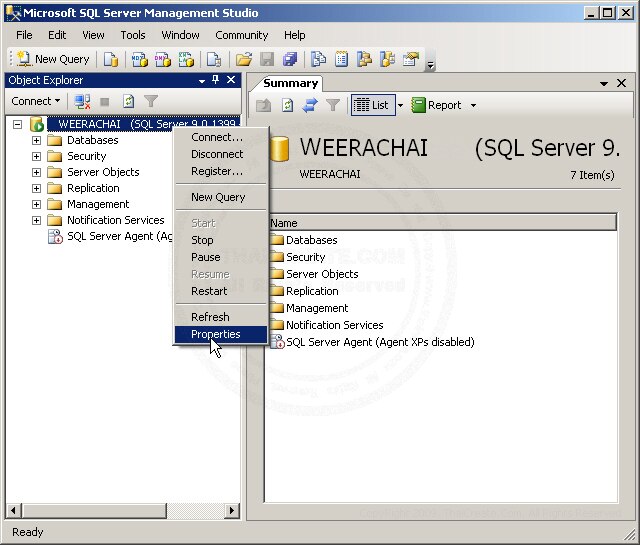Screen dimensions: 640x545
Task: Open dropdown arrow next to List
Action: [x=400, y=105]
